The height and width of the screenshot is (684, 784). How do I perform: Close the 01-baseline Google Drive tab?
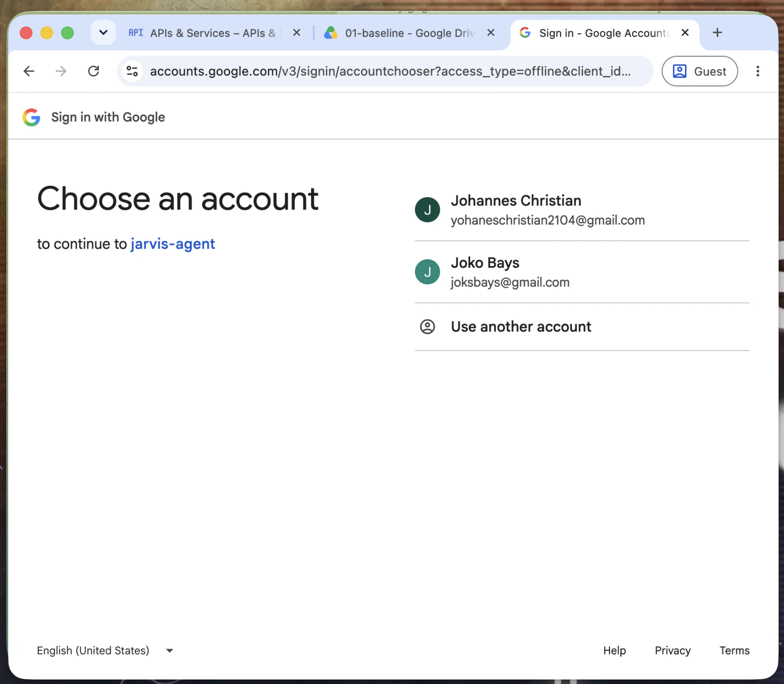click(490, 33)
